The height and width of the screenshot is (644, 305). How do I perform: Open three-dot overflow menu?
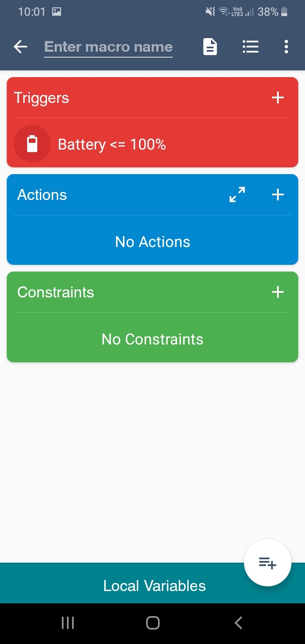tap(286, 47)
